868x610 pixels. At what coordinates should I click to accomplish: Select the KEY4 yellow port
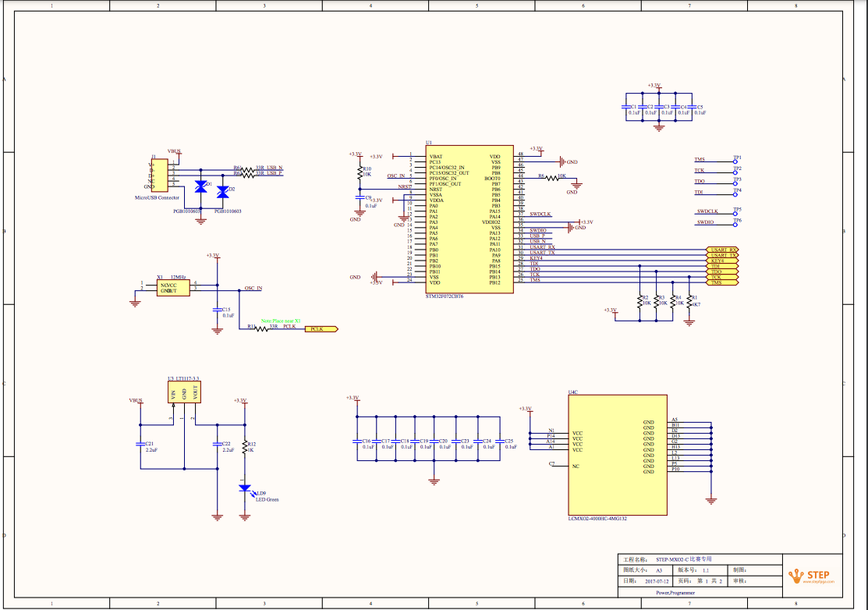click(722, 261)
